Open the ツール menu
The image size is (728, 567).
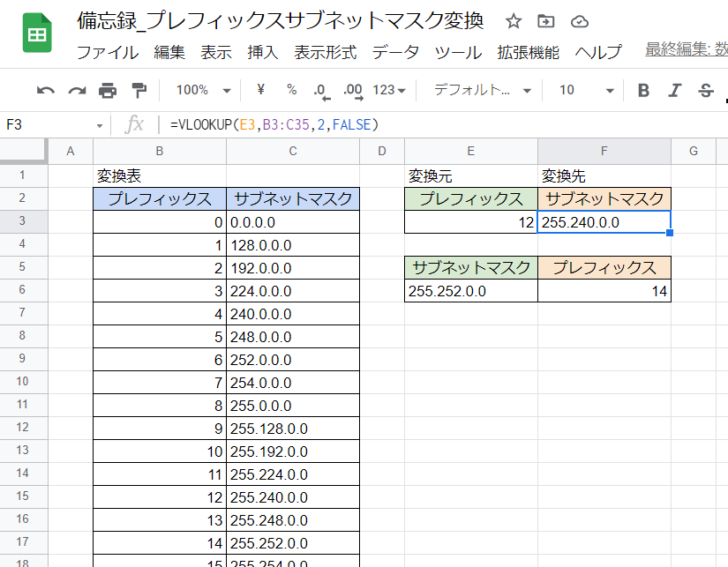coord(458,52)
